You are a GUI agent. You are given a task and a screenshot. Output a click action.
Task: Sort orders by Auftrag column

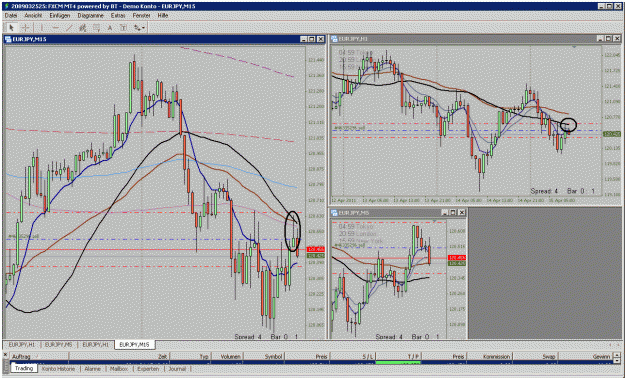pyautogui.click(x=39, y=356)
